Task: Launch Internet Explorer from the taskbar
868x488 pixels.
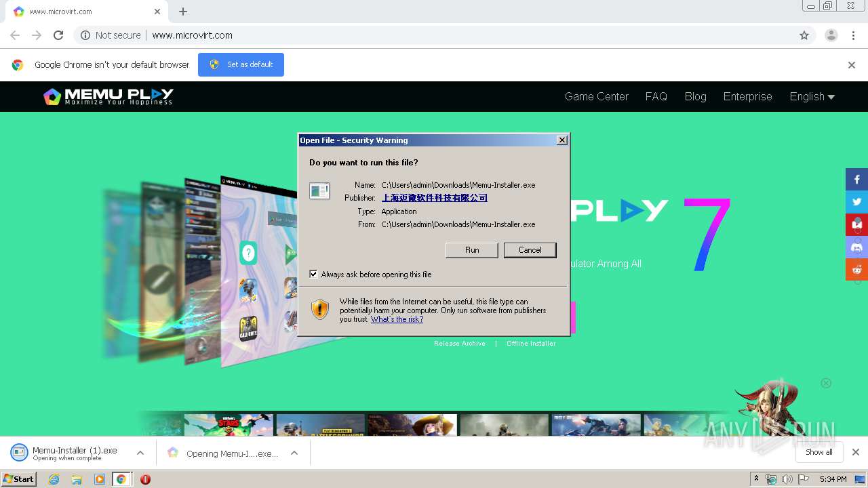Action: [x=54, y=479]
